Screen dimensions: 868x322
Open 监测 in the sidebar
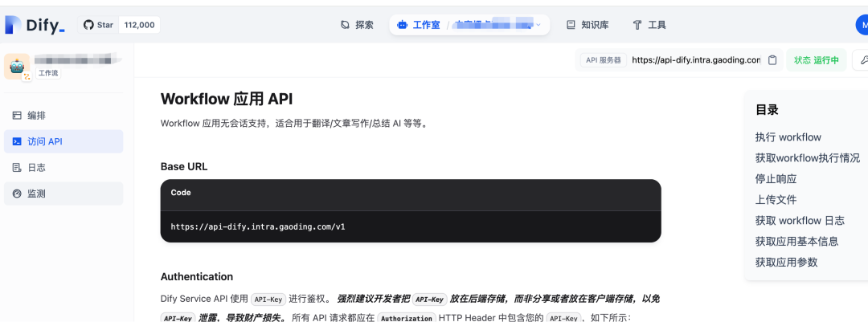63,194
